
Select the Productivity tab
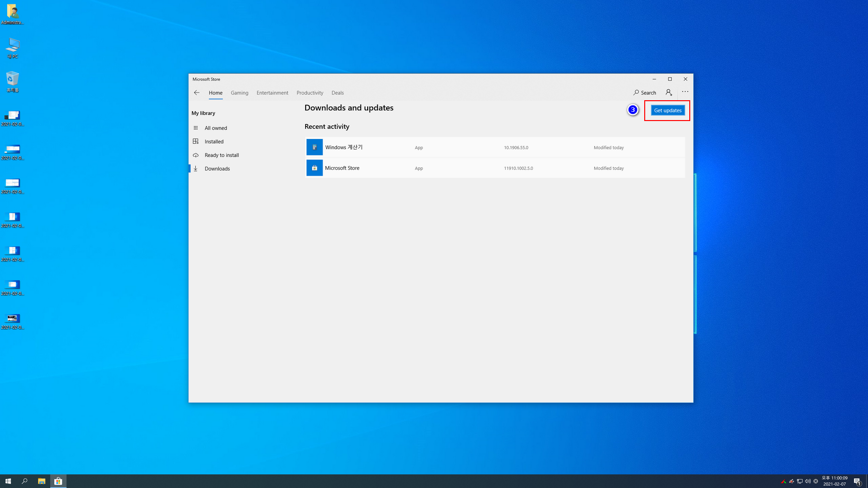310,93
